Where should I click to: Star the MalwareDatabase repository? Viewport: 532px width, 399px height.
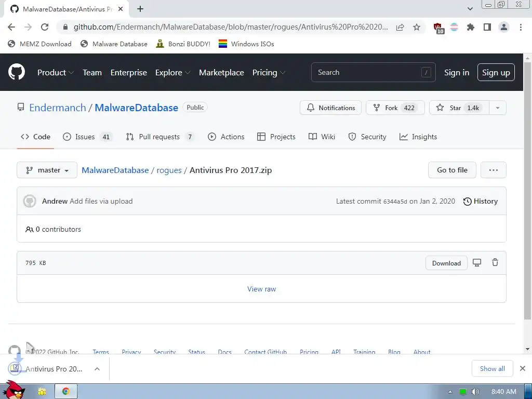[x=459, y=108]
